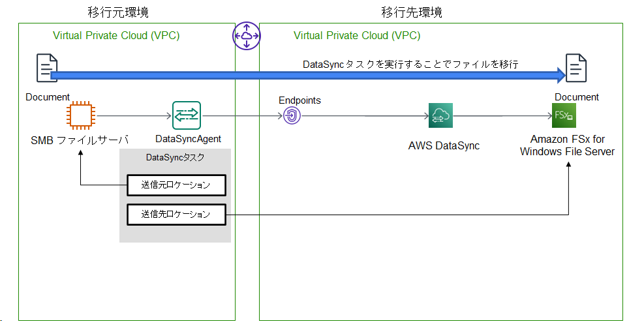Click the left Virtual Private Cloud (VPC) label
Screen dimensions: 644x328
(116, 36)
